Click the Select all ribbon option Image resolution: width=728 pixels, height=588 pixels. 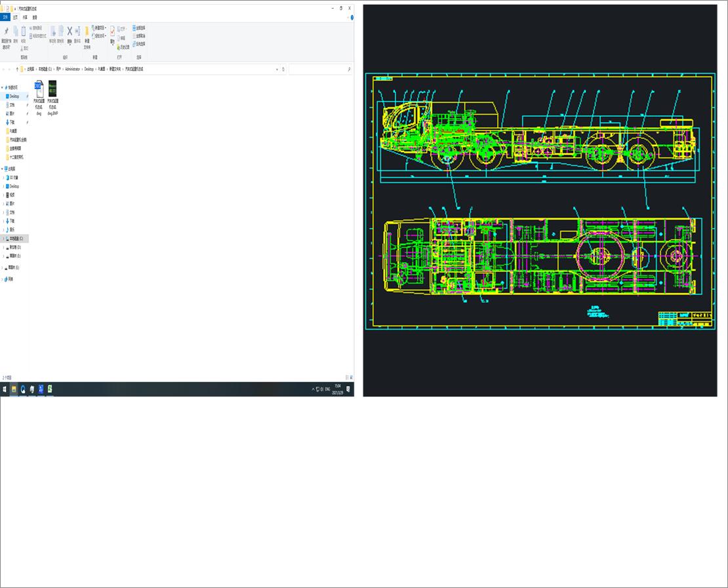[139, 28]
